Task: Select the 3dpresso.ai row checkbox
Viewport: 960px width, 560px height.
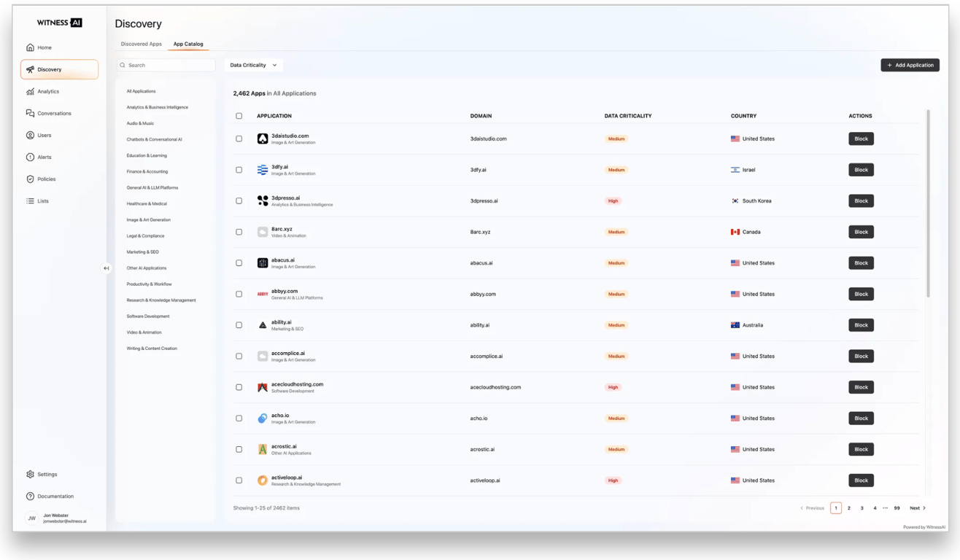Action: point(239,201)
